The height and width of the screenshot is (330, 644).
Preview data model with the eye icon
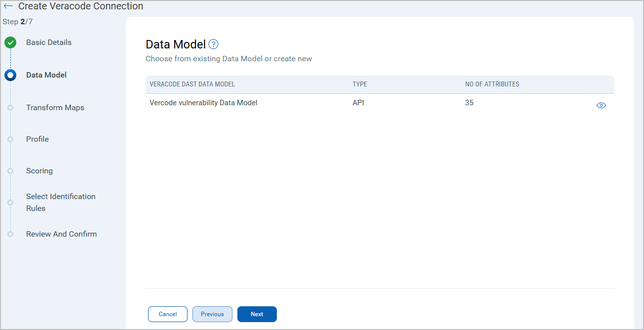(x=601, y=105)
